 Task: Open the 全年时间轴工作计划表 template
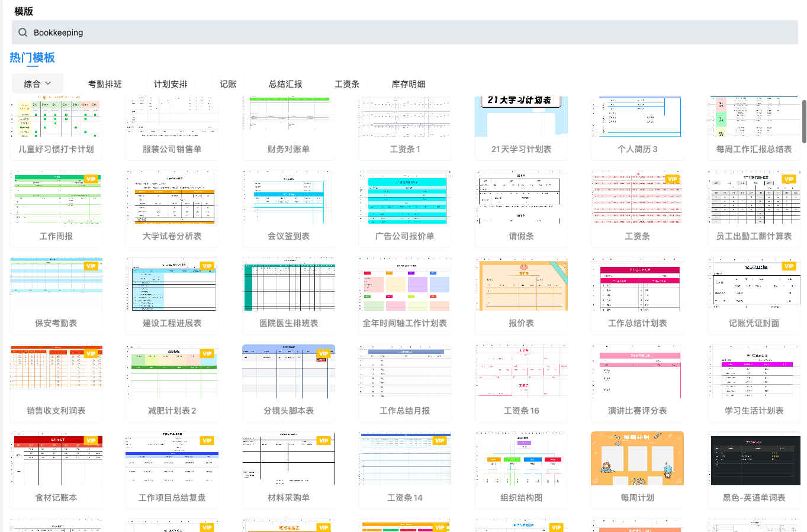point(404,295)
